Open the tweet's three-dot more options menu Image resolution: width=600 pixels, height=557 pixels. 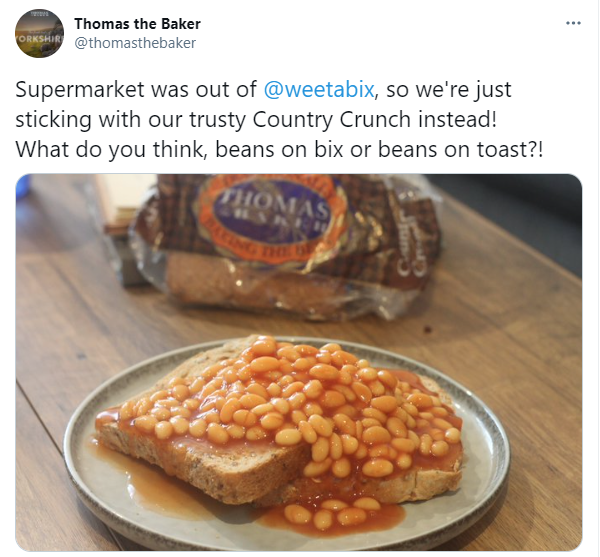[573, 24]
